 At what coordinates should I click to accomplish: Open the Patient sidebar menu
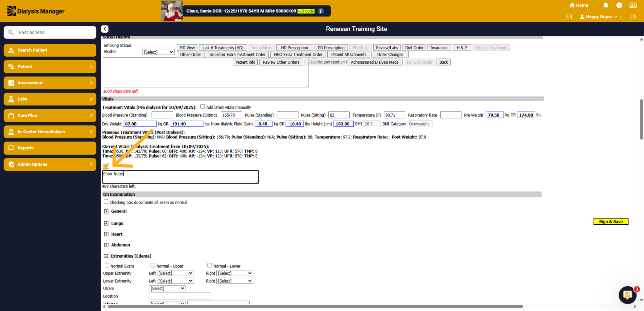pos(50,67)
